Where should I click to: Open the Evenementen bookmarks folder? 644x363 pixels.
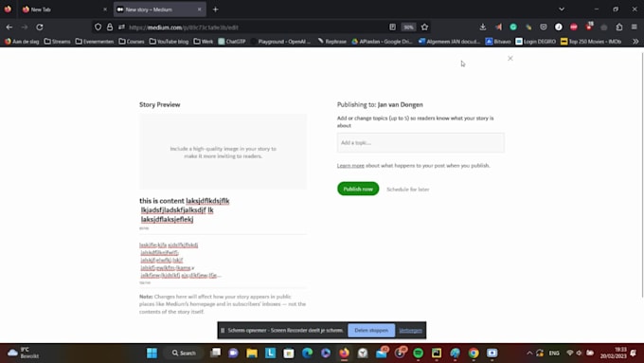click(95, 42)
